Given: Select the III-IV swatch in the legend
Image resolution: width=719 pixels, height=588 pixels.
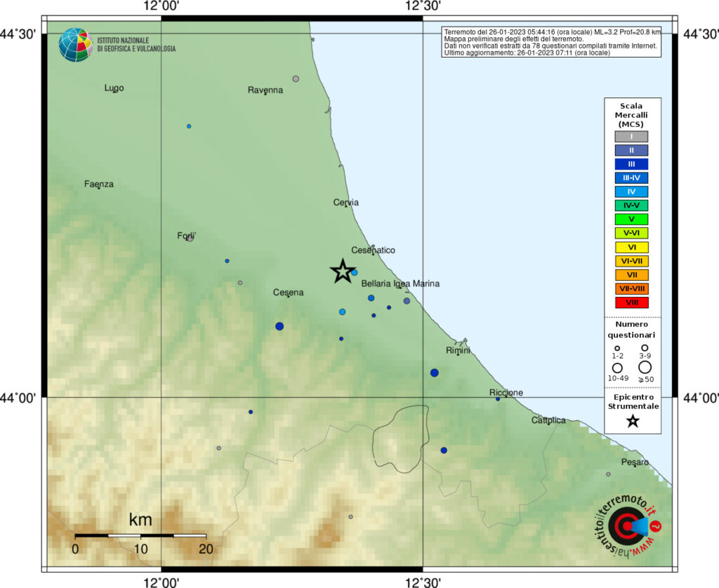Looking at the screenshot, I should click(x=631, y=178).
